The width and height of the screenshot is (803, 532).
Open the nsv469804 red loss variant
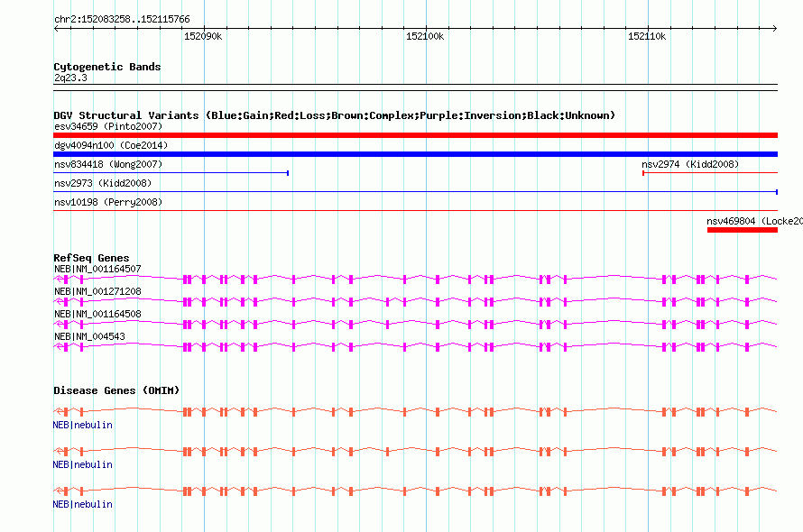(x=742, y=230)
